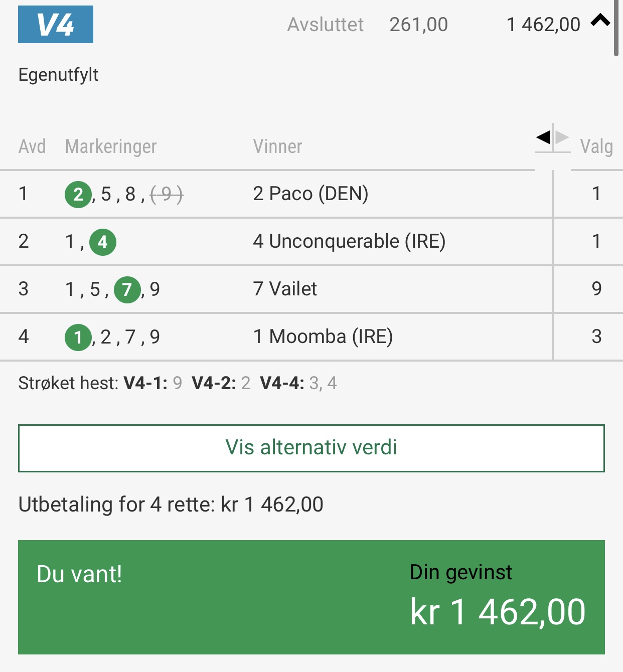The height and width of the screenshot is (672, 623).
Task: Select winner 4 Unconquerable (IRE)
Action: [349, 241]
